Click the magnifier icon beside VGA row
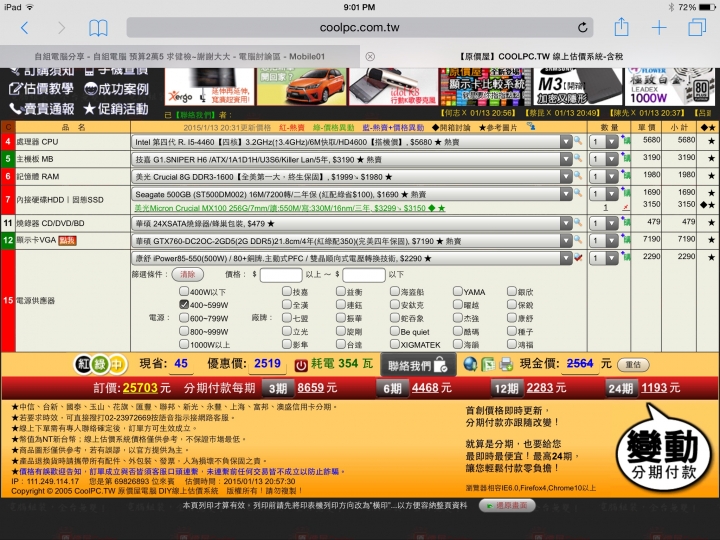Screen dimensions: 720x540 pos(578,240)
